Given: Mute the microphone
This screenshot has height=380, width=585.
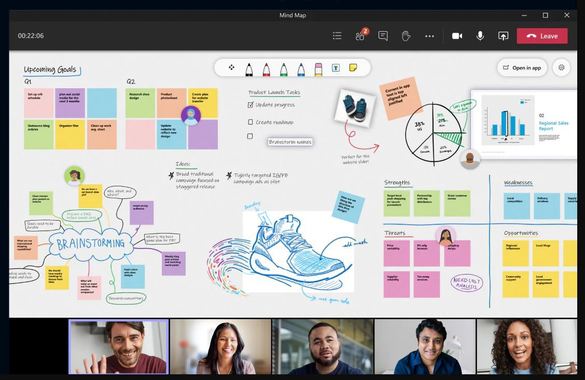Looking at the screenshot, I should click(x=480, y=36).
